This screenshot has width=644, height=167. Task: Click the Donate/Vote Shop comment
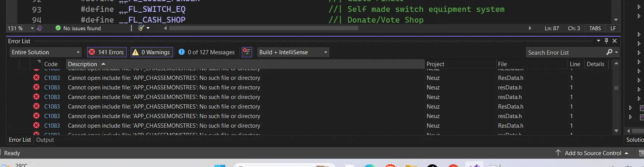pyautogui.click(x=385, y=20)
